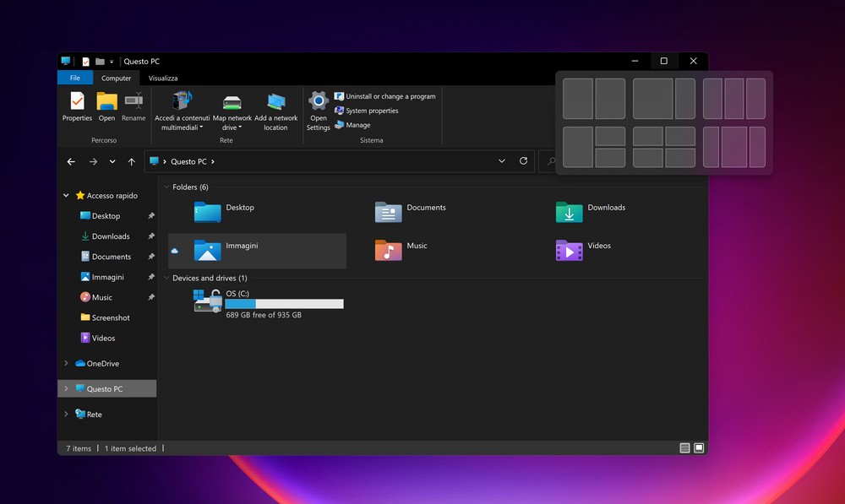Choose the four-quadrant snap layout option
Viewport: 845px width, 504px height.
pyautogui.click(x=664, y=147)
